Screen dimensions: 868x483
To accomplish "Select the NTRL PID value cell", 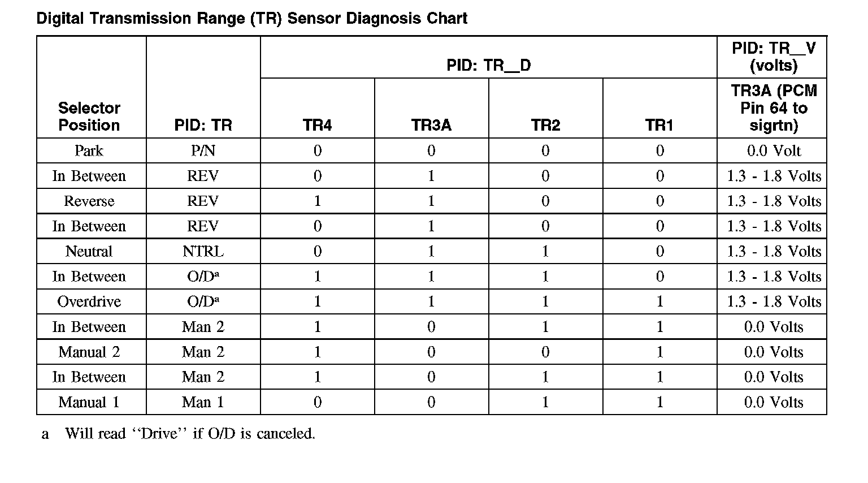I will (203, 251).
